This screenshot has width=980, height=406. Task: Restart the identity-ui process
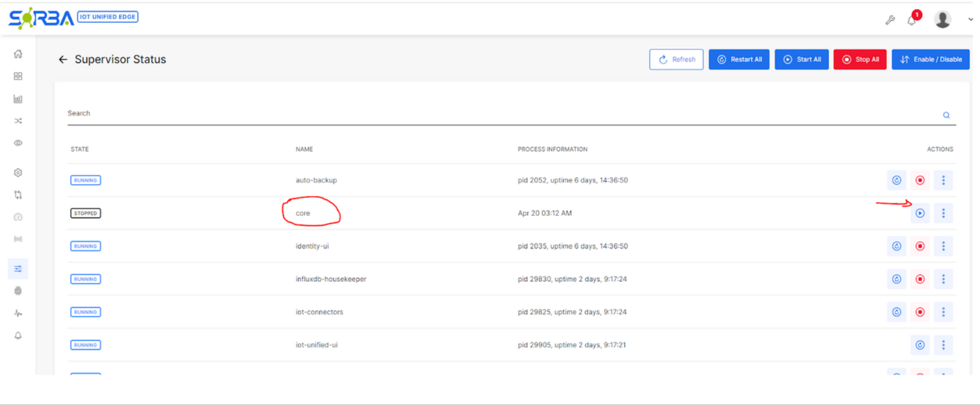point(897,246)
